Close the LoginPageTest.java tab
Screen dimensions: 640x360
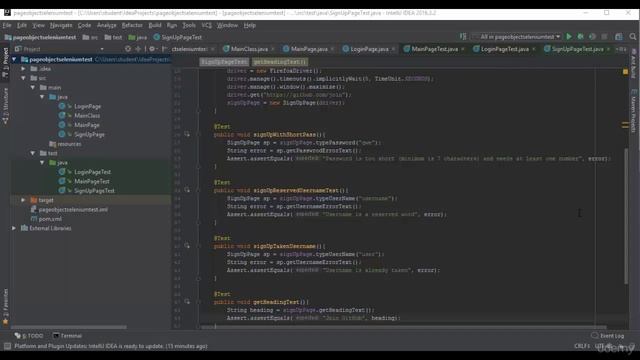point(533,49)
